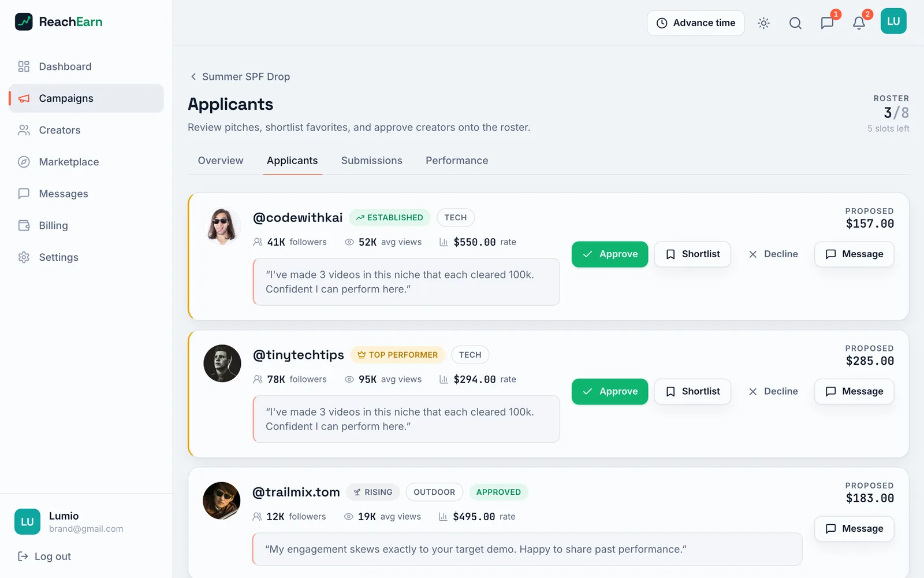Message @tinytechtips

click(854, 391)
